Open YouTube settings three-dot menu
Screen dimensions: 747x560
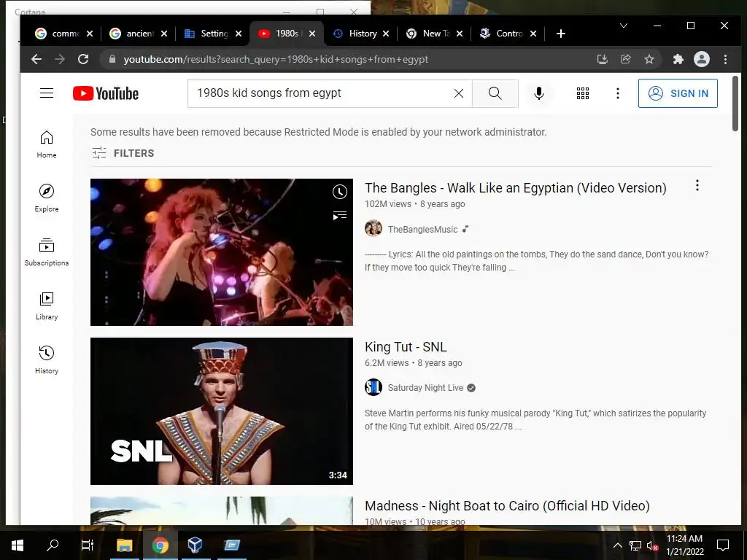(617, 93)
